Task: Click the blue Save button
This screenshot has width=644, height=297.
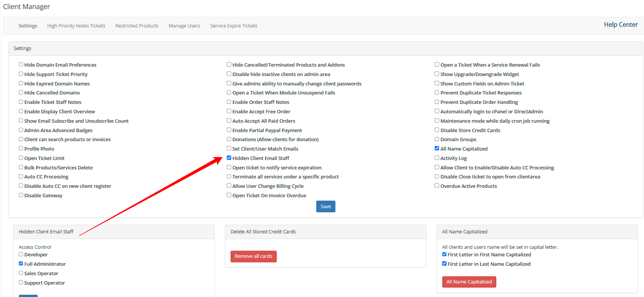Action: pos(326,206)
